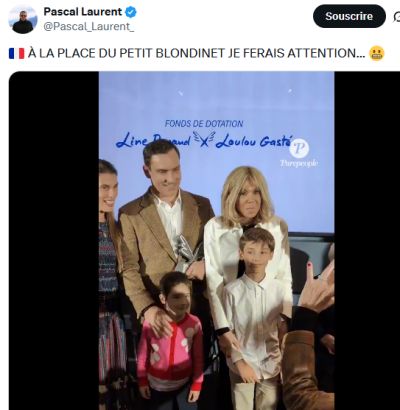This screenshot has width=400, height=410.
Task: Click the FONDS DE DOTATION caption
Action: 204,124
